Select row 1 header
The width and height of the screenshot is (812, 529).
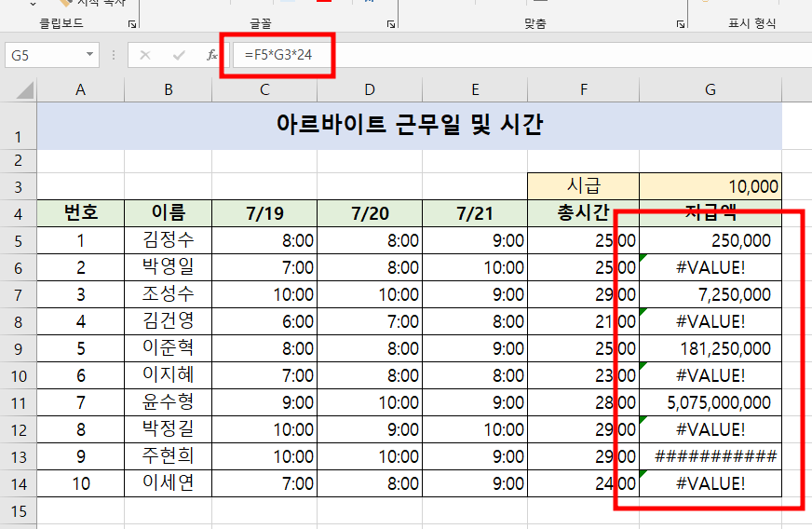click(18, 126)
